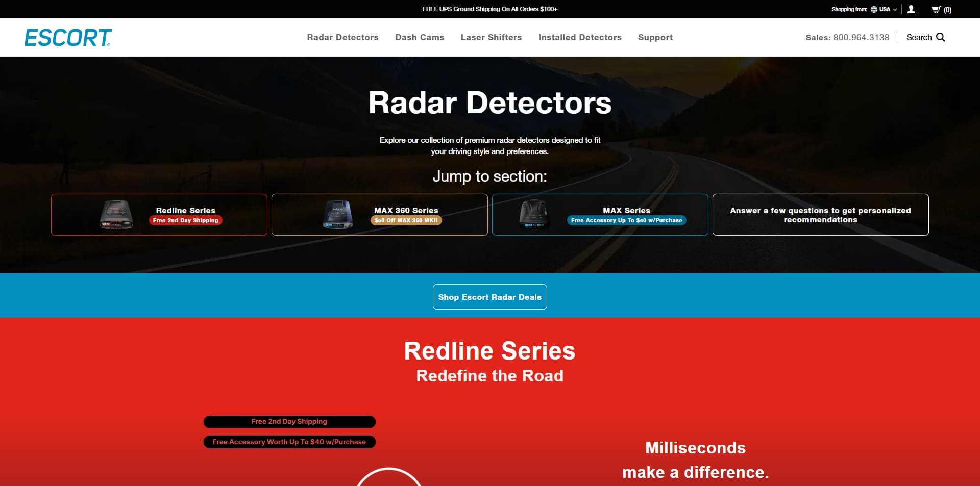Click the Redline Series heading
The image size is (980, 486).
[490, 351]
